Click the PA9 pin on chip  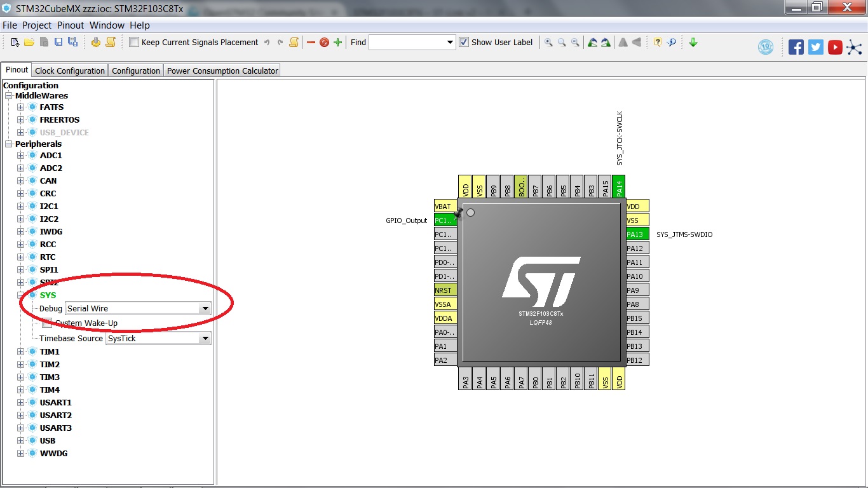click(637, 290)
